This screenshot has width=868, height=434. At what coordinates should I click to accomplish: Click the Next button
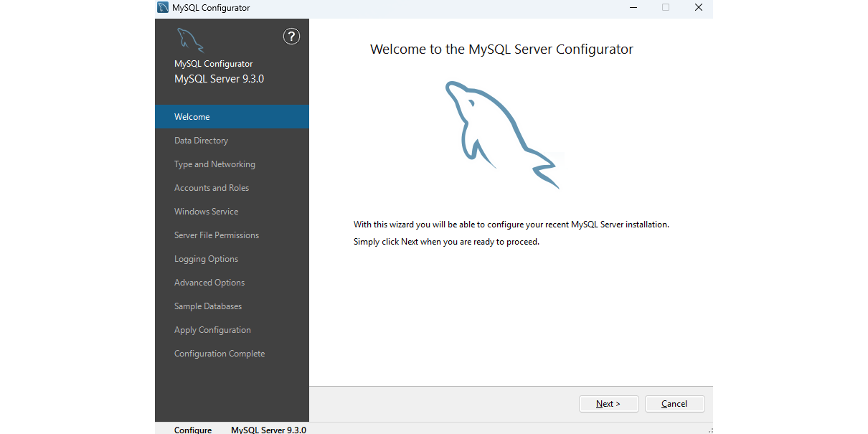tap(608, 404)
